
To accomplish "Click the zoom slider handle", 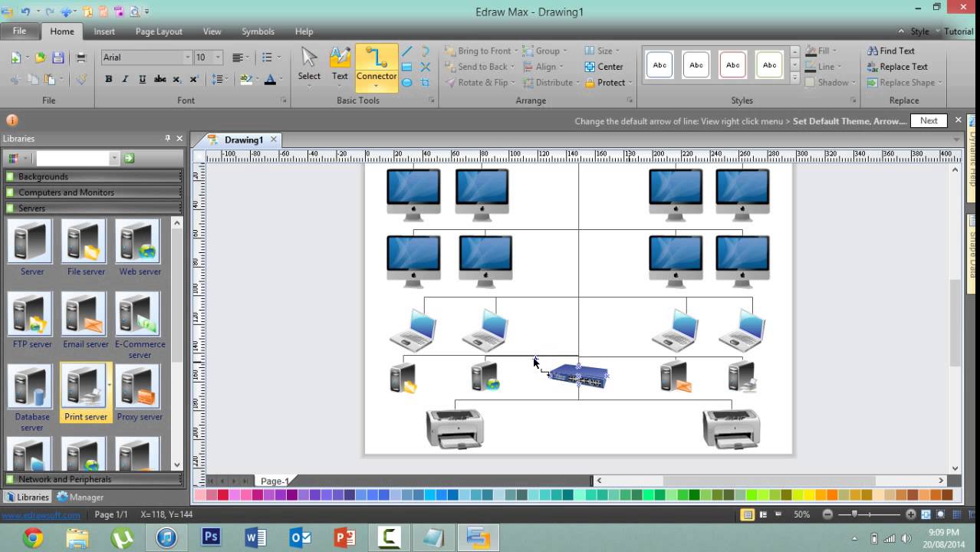I will 854,514.
